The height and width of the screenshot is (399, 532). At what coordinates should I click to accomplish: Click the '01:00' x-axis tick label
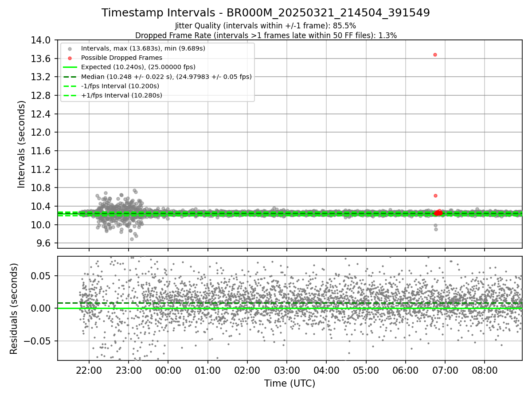click(207, 371)
